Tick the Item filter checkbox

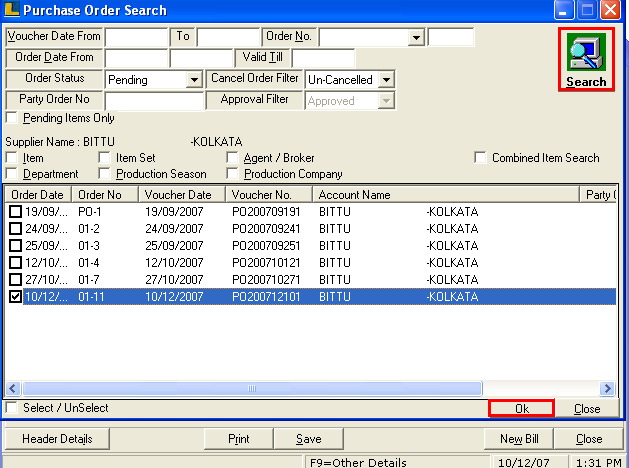point(12,158)
